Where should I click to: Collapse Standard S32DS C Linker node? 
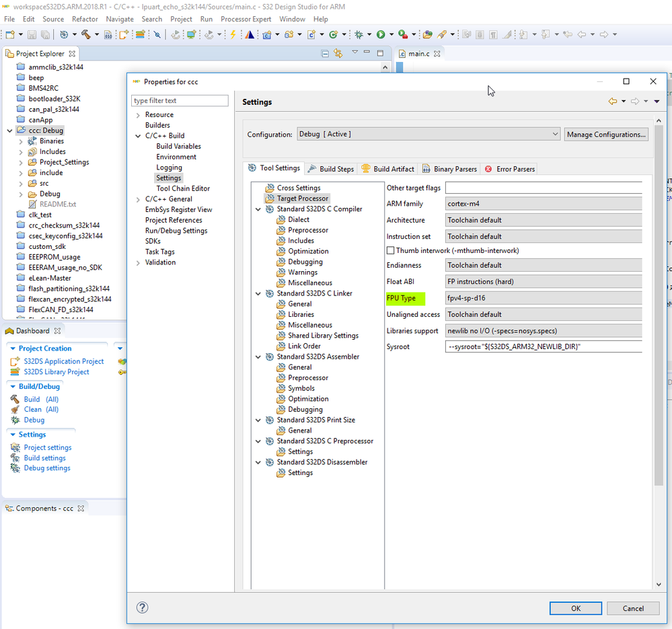point(258,293)
